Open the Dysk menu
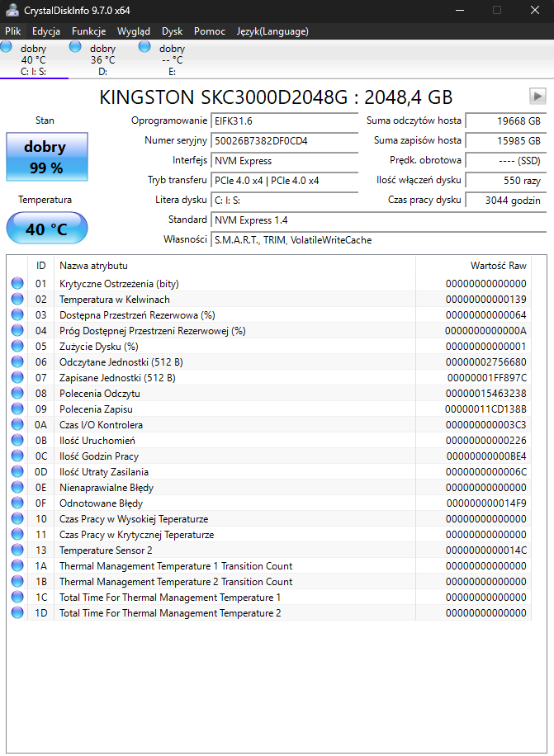The image size is (554, 756). (172, 31)
